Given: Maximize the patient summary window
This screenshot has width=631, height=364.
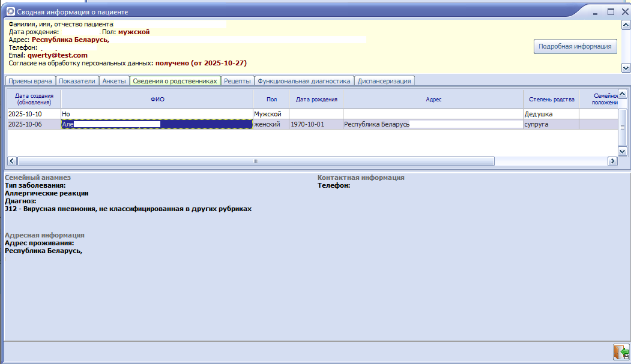Looking at the screenshot, I should pyautogui.click(x=611, y=11).
